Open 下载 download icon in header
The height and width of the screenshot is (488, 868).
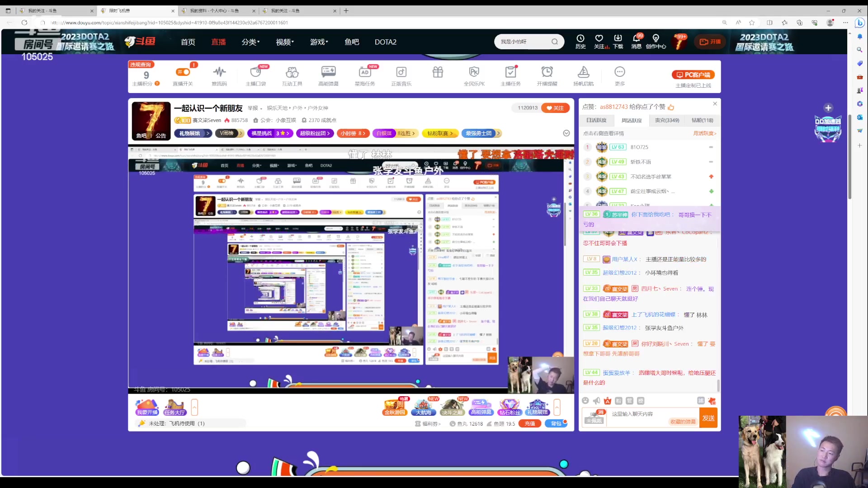[x=618, y=42]
